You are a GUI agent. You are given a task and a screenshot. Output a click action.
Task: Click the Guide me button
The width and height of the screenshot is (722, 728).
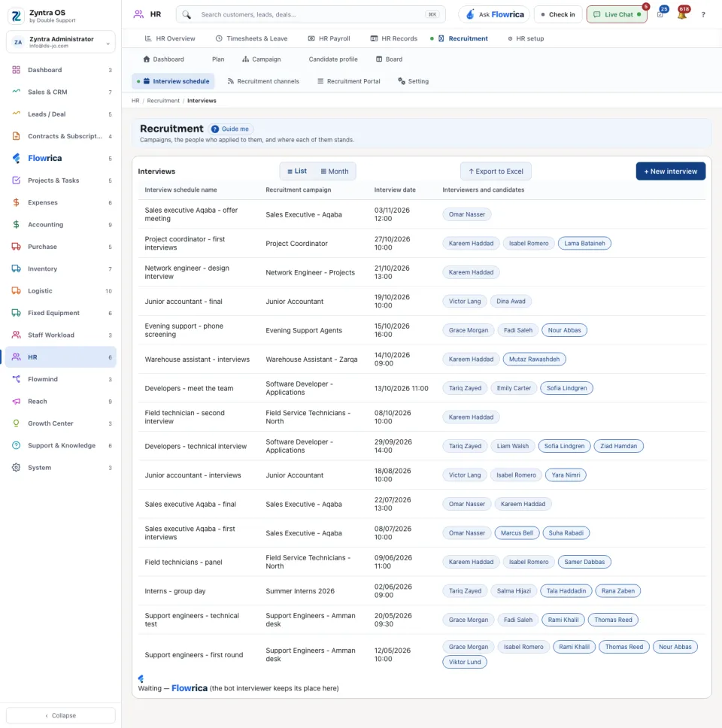[x=230, y=129]
